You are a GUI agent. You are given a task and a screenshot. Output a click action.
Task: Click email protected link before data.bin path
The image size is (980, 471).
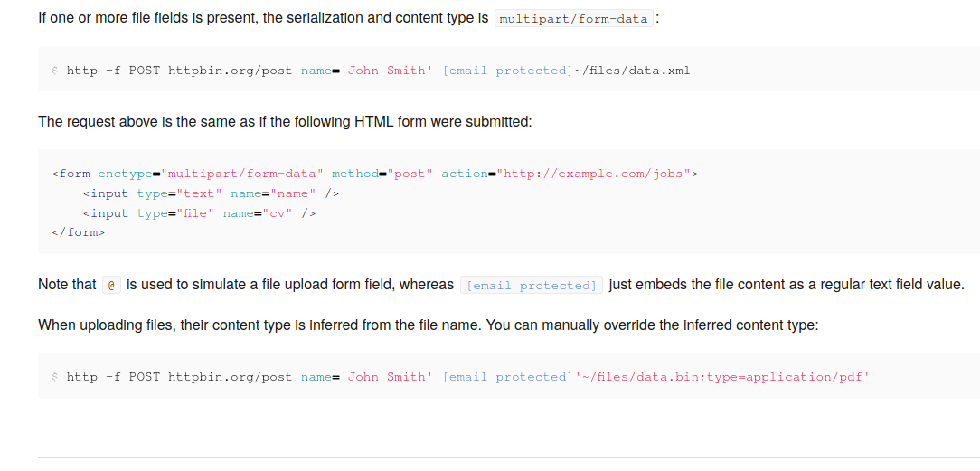[507, 377]
